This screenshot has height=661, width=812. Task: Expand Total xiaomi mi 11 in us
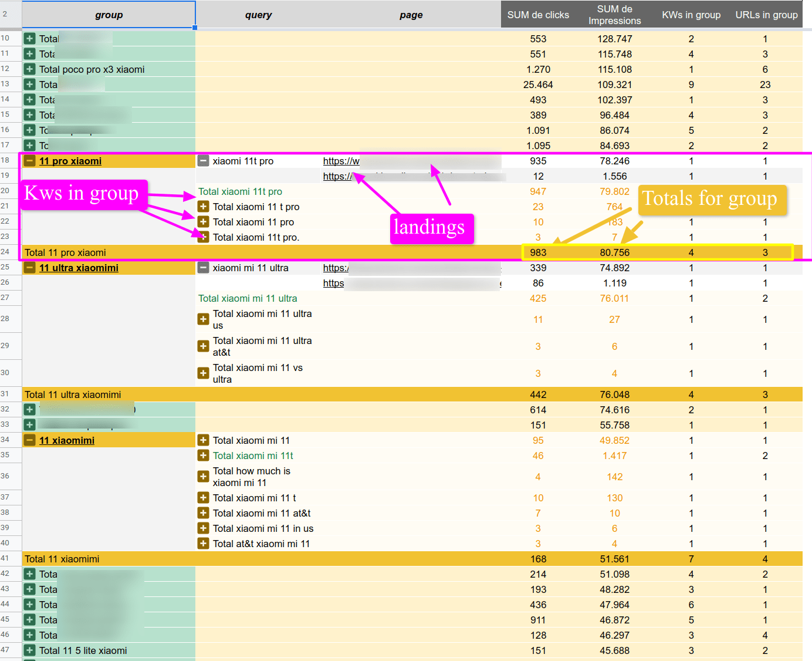204,528
